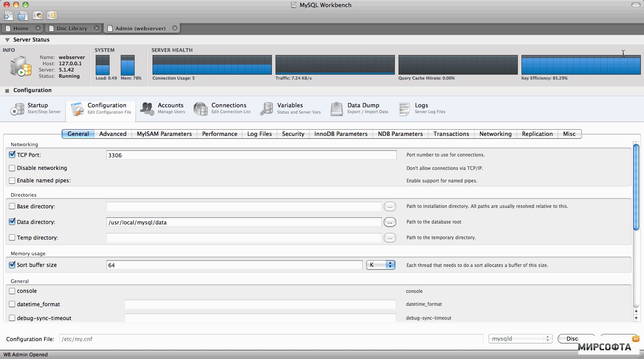
Task: Click the Connections globe icon
Action: 201,109
